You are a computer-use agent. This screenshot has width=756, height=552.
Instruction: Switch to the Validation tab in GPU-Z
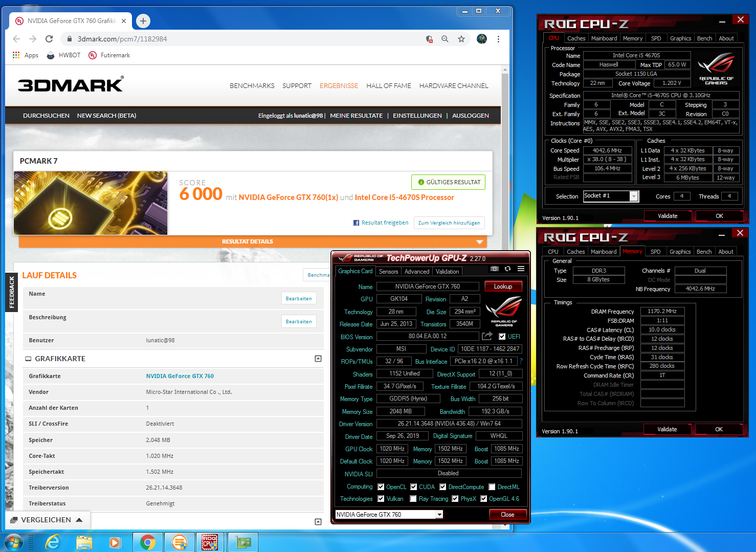[x=448, y=272]
